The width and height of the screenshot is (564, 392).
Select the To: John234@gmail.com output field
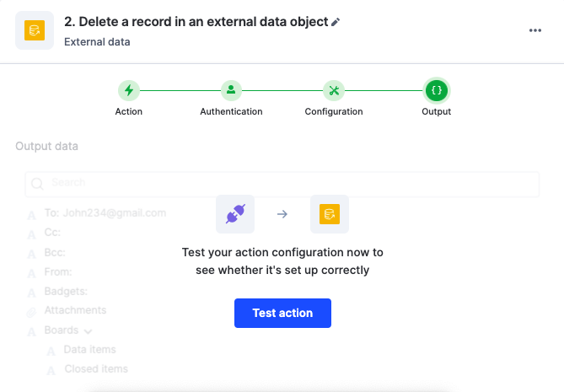[x=105, y=212]
